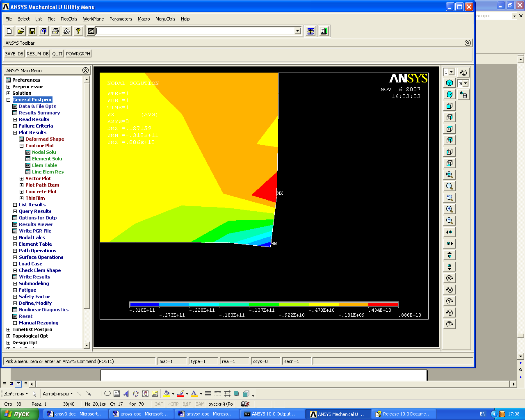Viewport: 525px width, 420px height.
Task: Save analysis with the floppy disk icon
Action: coord(32,31)
